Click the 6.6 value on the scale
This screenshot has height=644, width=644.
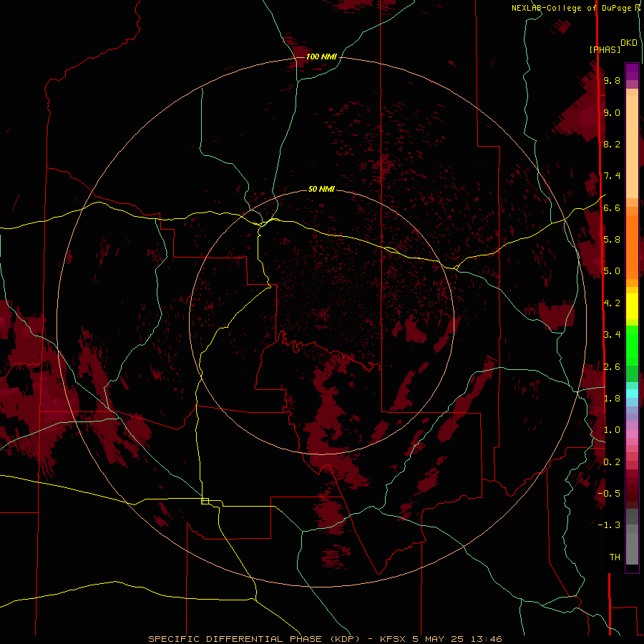point(612,208)
